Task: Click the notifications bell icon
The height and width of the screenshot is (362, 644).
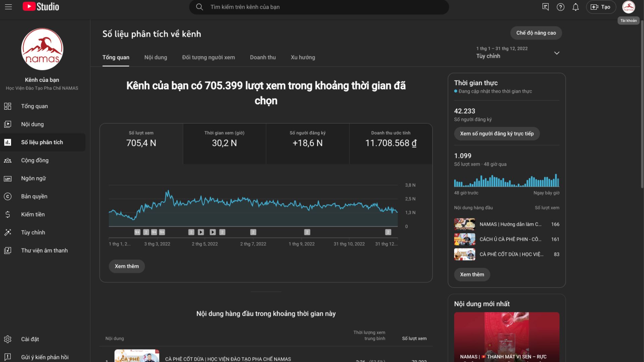Action: click(576, 7)
